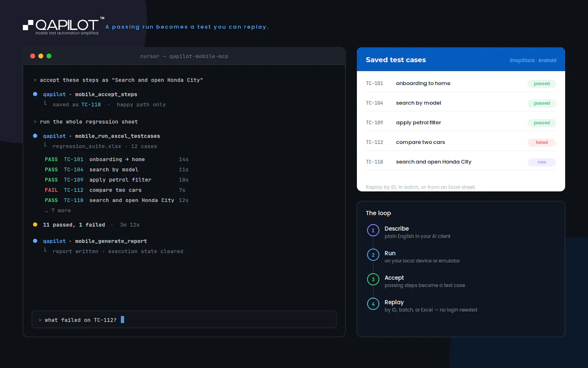Click the PASS TC-101 onboarding → home row
This screenshot has width=588, height=368.
pos(116,159)
